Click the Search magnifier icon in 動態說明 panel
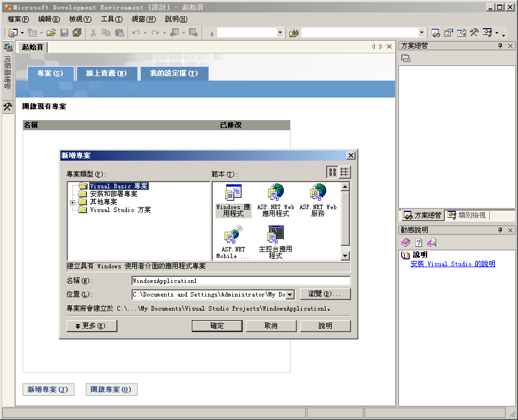 point(432,242)
